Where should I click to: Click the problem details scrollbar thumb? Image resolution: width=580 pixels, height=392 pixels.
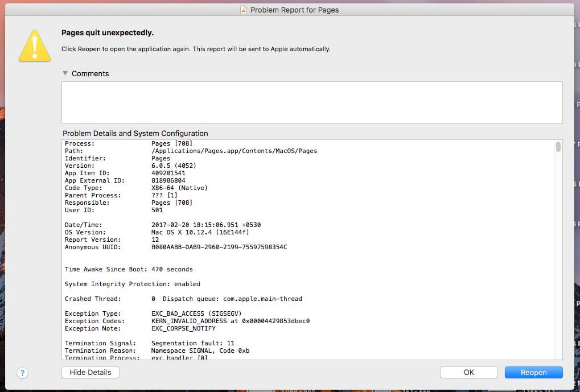558,146
